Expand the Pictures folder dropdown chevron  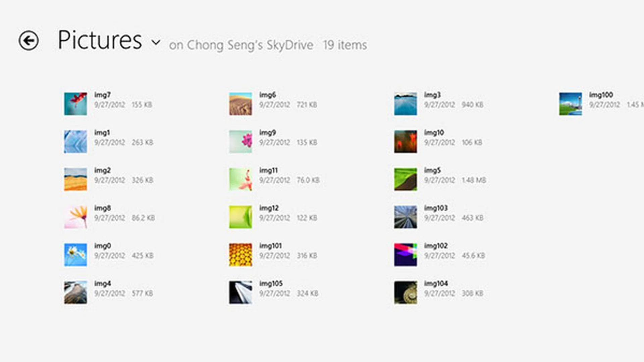click(156, 42)
